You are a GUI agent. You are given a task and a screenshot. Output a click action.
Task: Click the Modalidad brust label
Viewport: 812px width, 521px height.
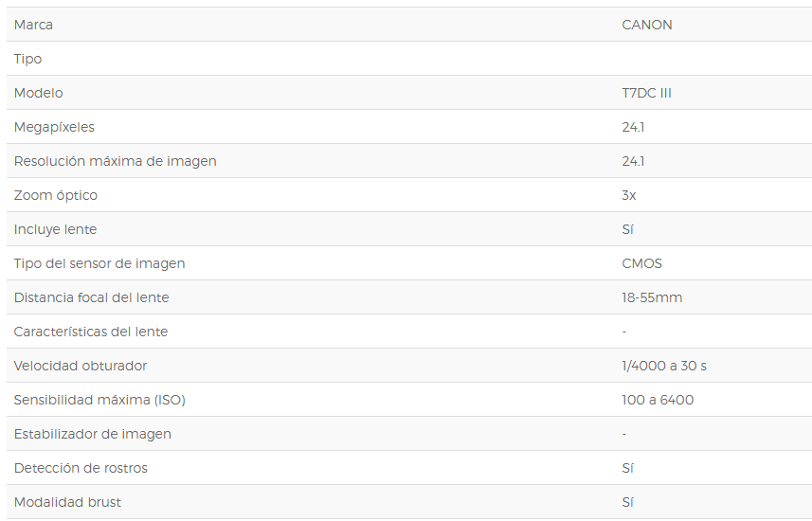click(67, 502)
